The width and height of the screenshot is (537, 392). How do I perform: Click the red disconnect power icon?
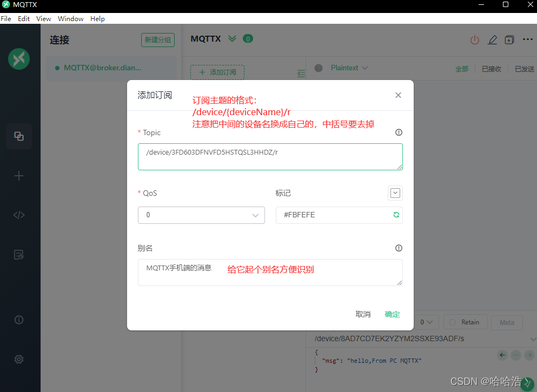475,40
